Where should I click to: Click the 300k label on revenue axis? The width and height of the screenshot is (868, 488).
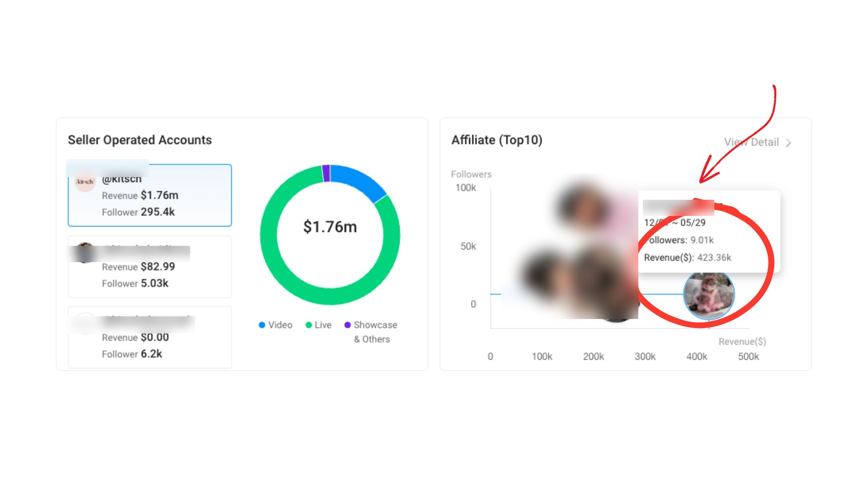tap(645, 357)
